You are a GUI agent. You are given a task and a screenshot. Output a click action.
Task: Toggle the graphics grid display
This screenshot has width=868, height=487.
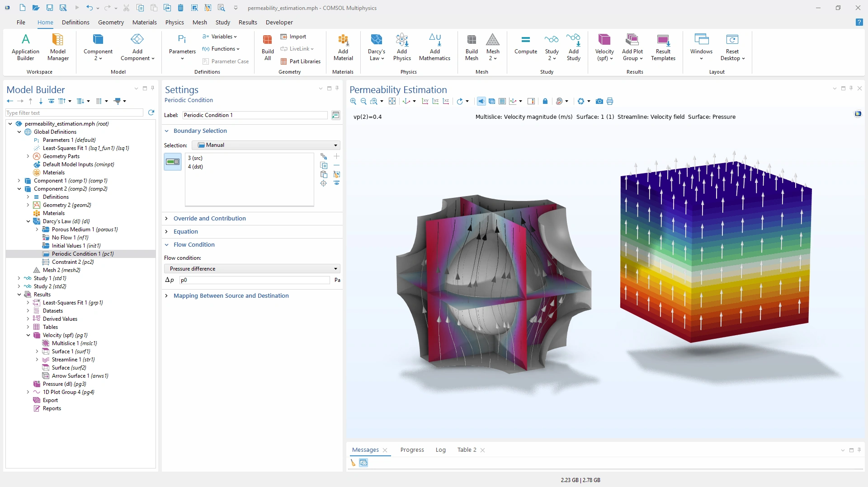pyautogui.click(x=502, y=101)
